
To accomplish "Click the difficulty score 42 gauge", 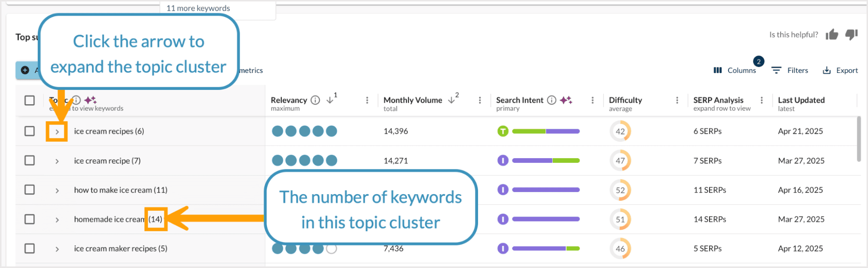I will click(x=620, y=131).
